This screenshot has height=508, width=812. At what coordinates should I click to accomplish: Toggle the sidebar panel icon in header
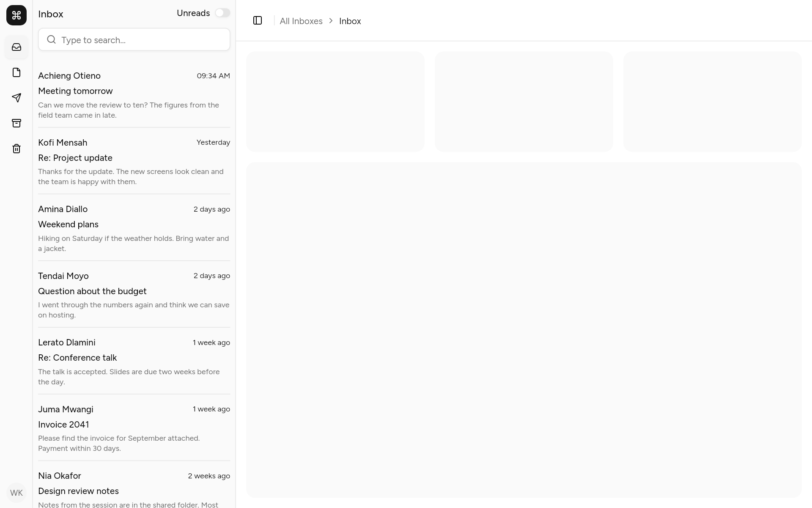pyautogui.click(x=258, y=20)
